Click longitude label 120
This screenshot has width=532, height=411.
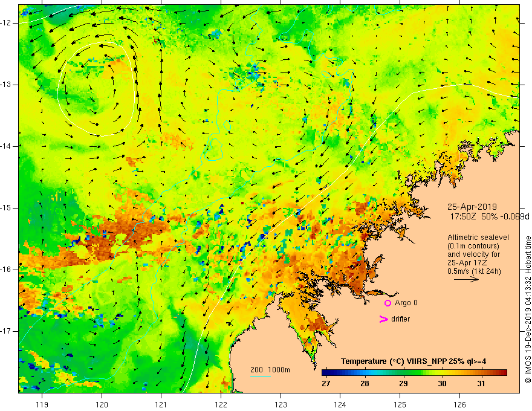[102, 404]
